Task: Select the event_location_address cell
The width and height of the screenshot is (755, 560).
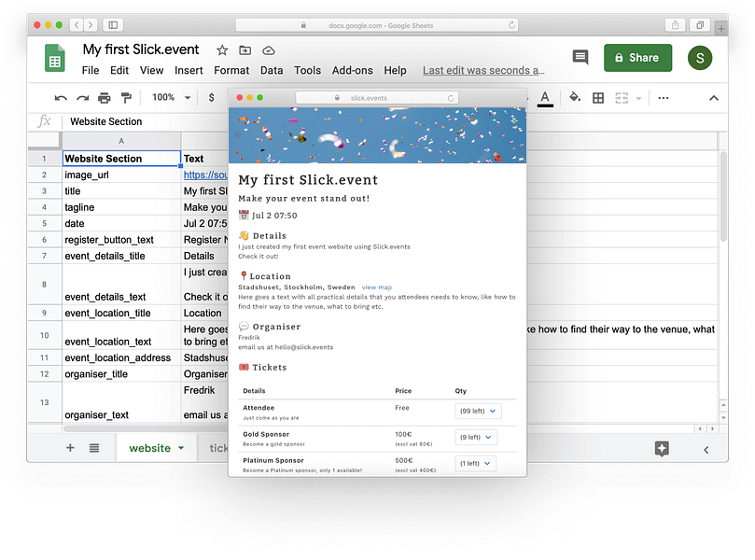Action: (121, 357)
